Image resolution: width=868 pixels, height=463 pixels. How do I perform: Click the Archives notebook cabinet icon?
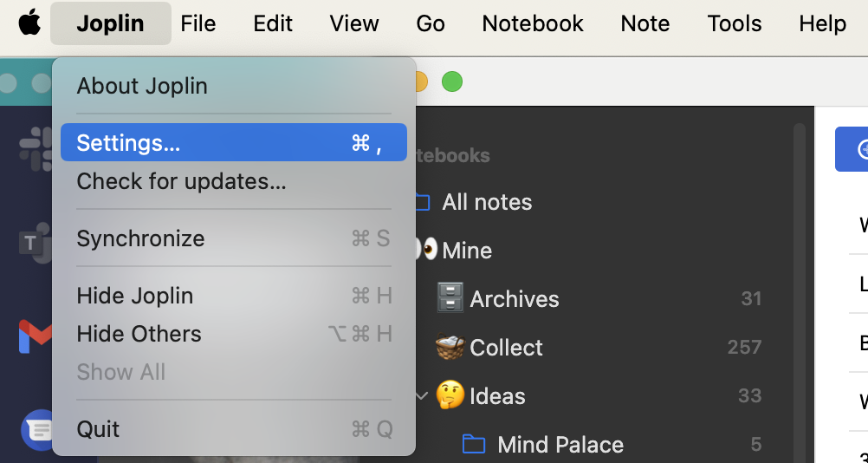(x=450, y=298)
